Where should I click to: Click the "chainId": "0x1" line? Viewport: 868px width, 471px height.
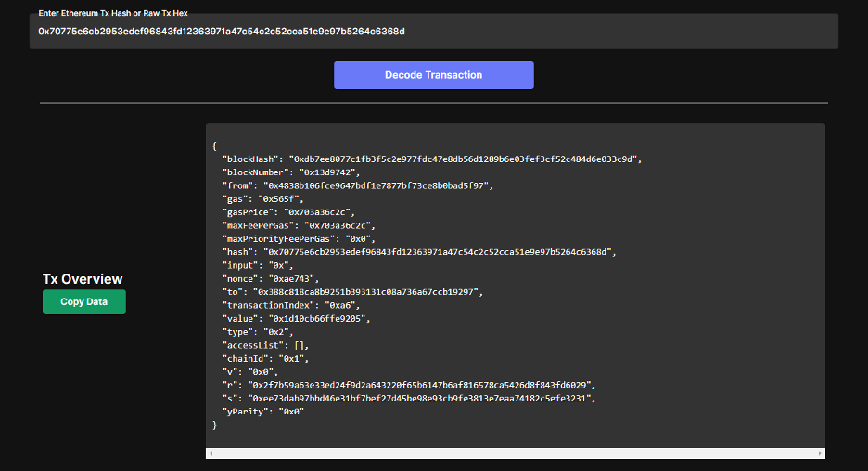point(266,359)
